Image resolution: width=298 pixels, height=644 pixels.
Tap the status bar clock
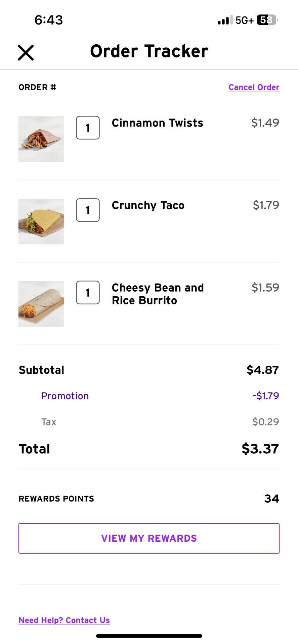[49, 20]
